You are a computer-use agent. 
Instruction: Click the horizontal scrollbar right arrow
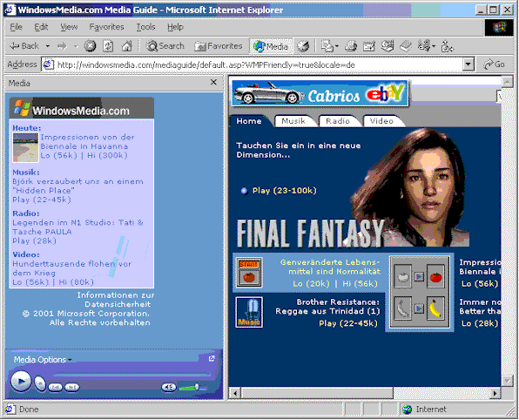tap(495, 393)
